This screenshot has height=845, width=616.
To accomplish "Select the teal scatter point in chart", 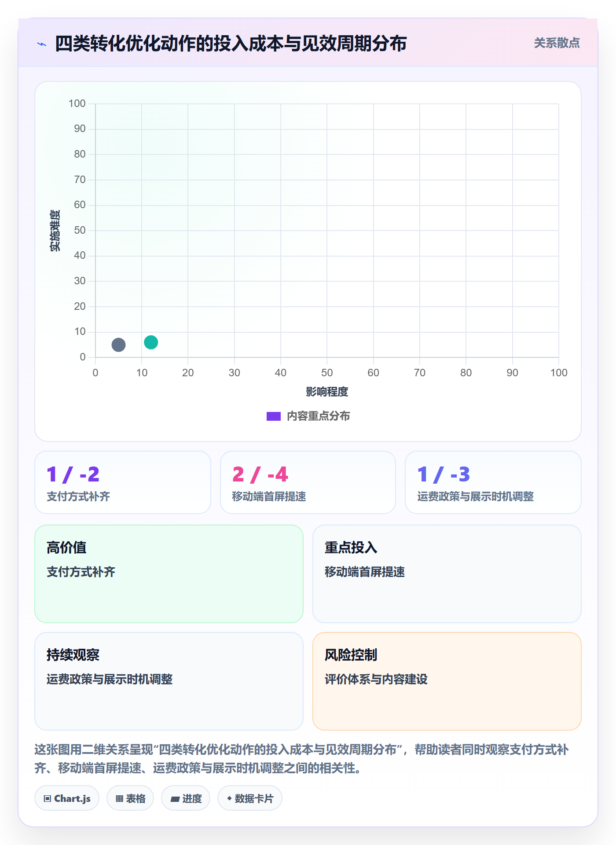I will click(x=151, y=342).
